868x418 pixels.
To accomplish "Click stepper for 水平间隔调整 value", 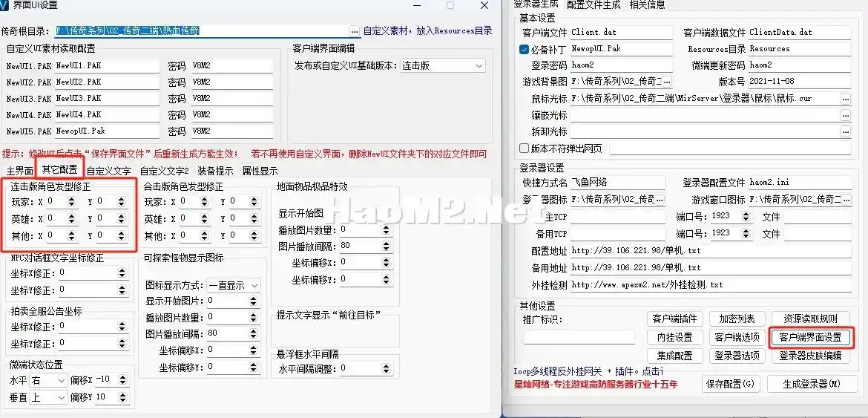I will point(387,369).
